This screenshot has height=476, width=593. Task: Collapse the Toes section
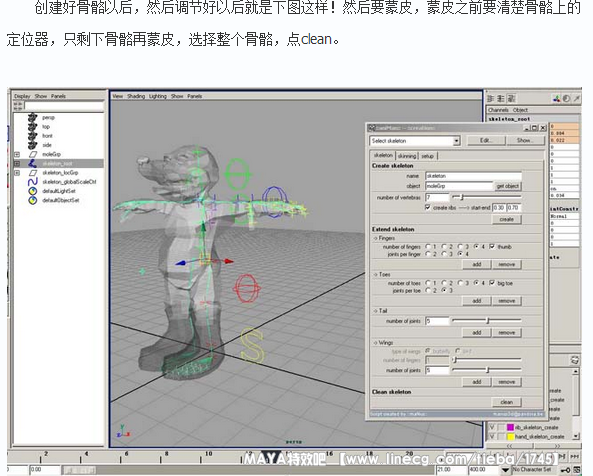376,274
